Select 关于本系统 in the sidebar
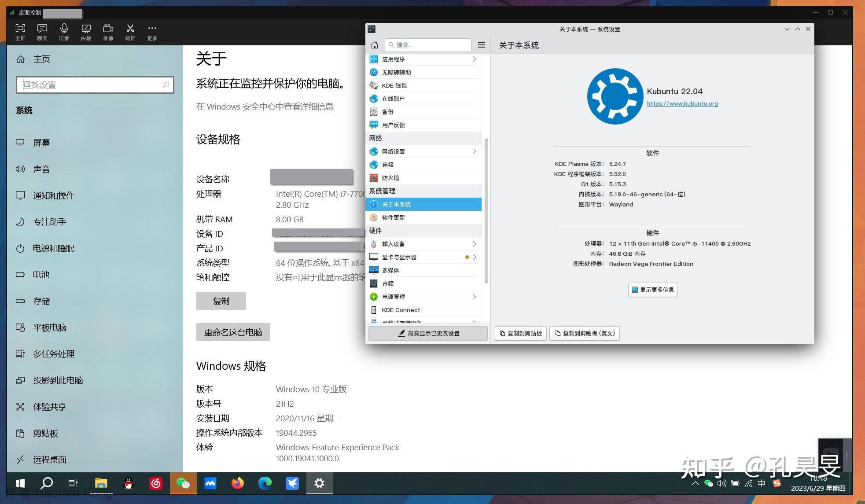The image size is (865, 504). pyautogui.click(x=423, y=204)
